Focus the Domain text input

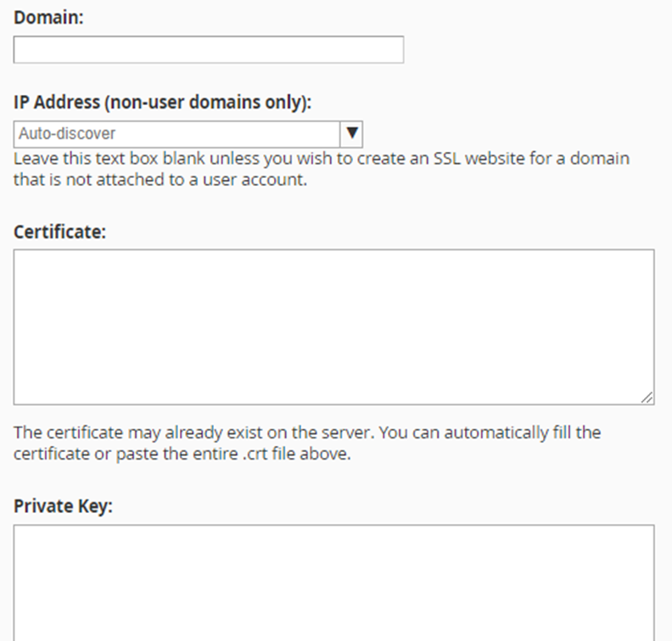[x=209, y=50]
